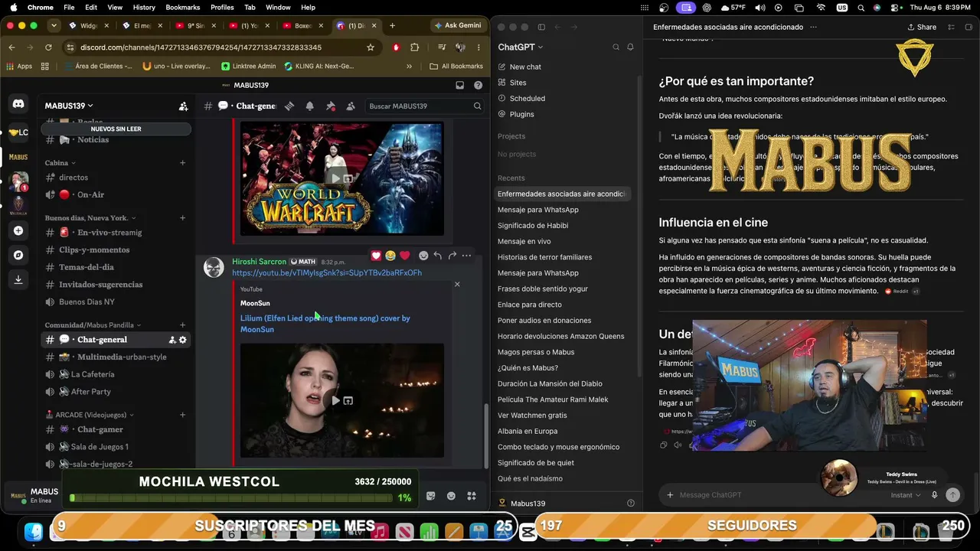This screenshot has width=980, height=551.
Task: Open the Instant model selector
Action: click(x=906, y=495)
